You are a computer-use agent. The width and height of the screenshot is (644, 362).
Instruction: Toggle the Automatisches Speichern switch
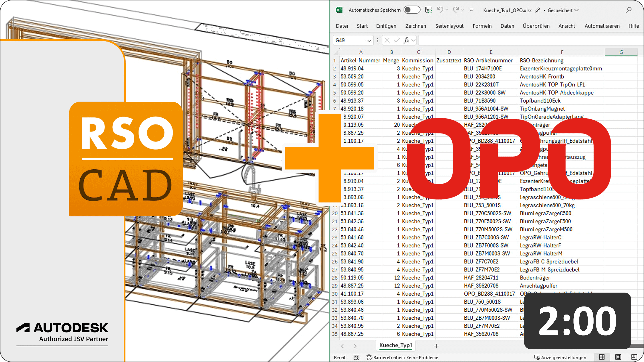412,10
